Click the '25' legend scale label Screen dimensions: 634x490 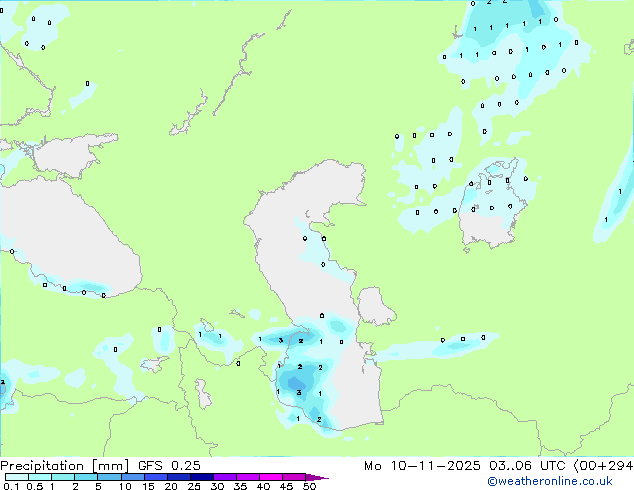tap(194, 486)
